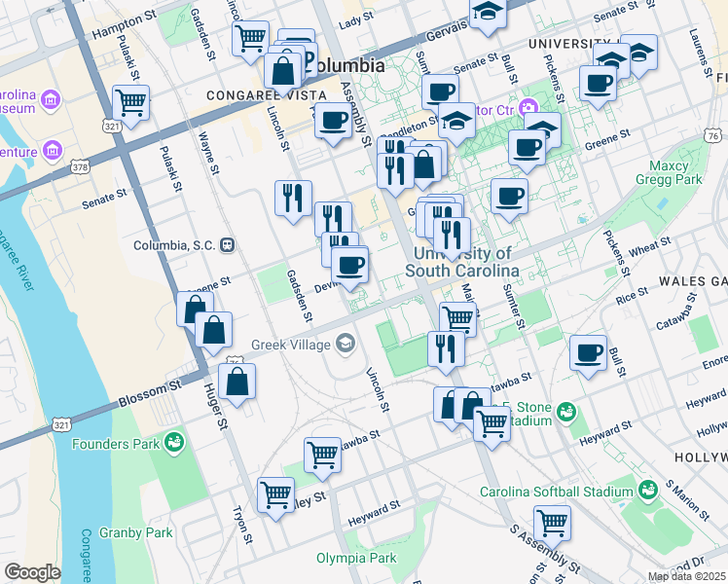
Task: Open the restaurant marker below the Main St cart
Action: click(x=446, y=349)
